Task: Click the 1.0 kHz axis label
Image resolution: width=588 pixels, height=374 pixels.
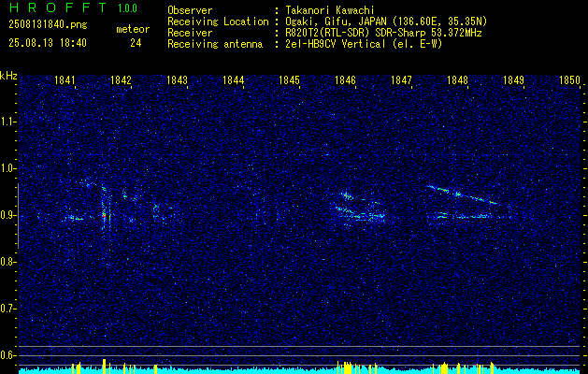Action: pyautogui.click(x=7, y=169)
